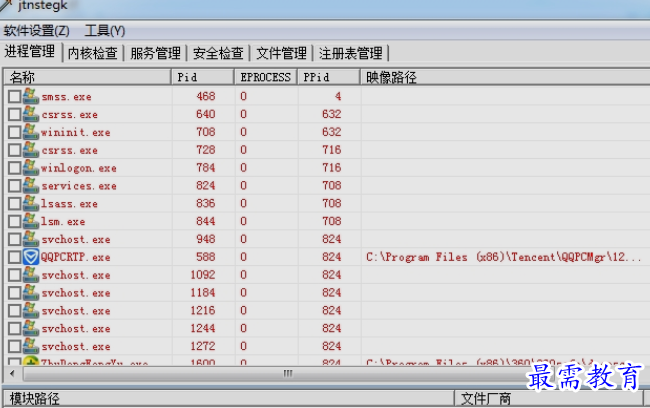Image resolution: width=650 pixels, height=408 pixels.
Task: Check the svchost.exe Pid 1272 checkbox
Action: [x=15, y=346]
